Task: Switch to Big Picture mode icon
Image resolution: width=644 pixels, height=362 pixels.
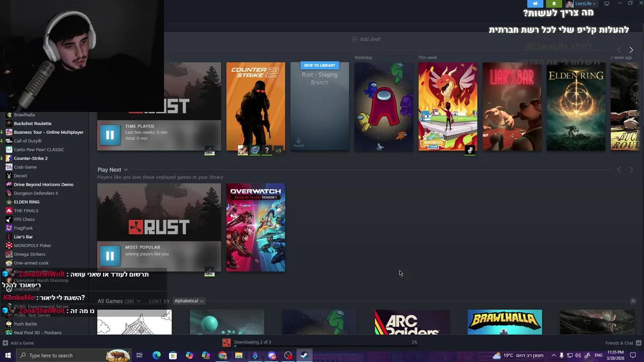Action: pos(607,4)
